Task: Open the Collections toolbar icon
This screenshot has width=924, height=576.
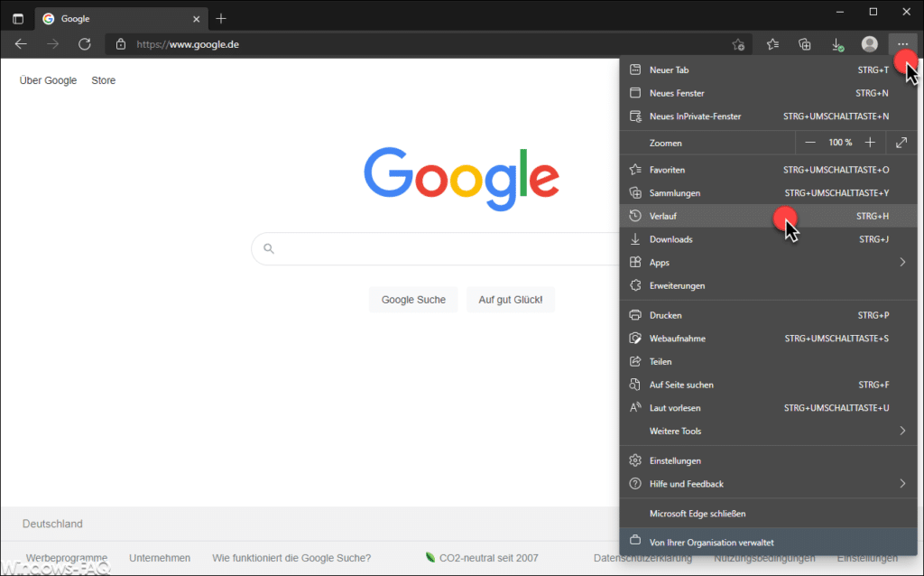Action: coord(804,44)
